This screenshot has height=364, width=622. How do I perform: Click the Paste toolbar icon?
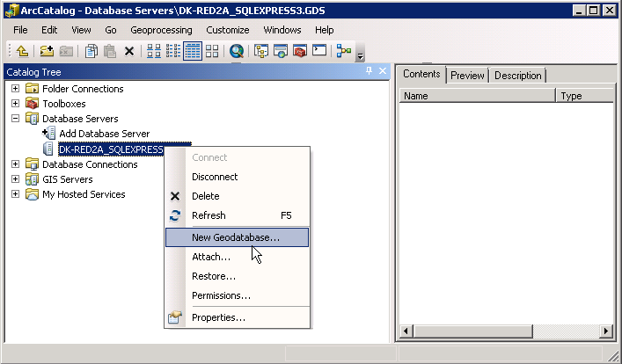pyautogui.click(x=110, y=51)
